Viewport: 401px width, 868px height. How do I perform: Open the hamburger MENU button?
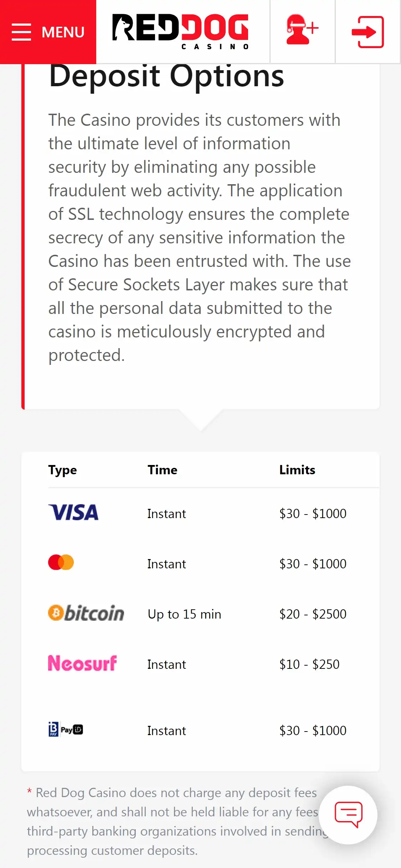[48, 32]
